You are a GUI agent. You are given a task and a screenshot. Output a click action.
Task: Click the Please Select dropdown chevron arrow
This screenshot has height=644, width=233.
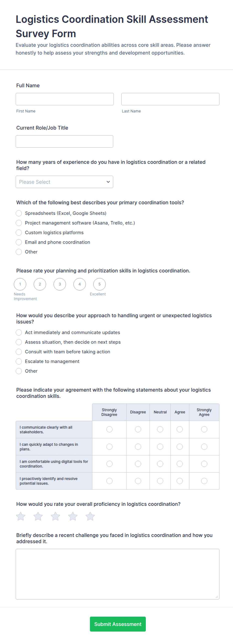[108, 181]
